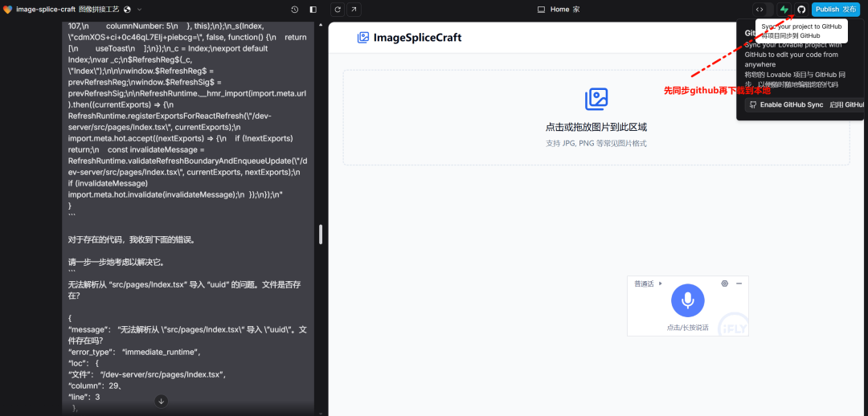This screenshot has height=416, width=868.
Task: Click the image upload drop zone
Action: tap(596, 117)
